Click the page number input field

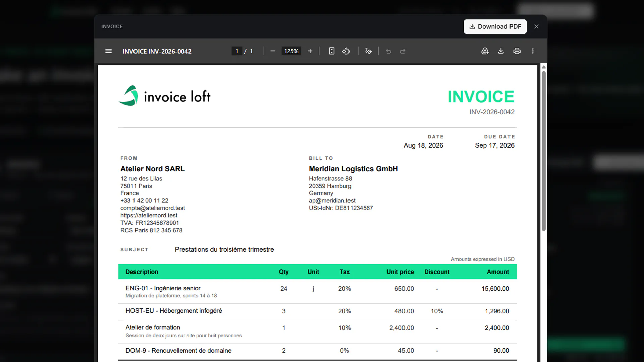point(237,51)
